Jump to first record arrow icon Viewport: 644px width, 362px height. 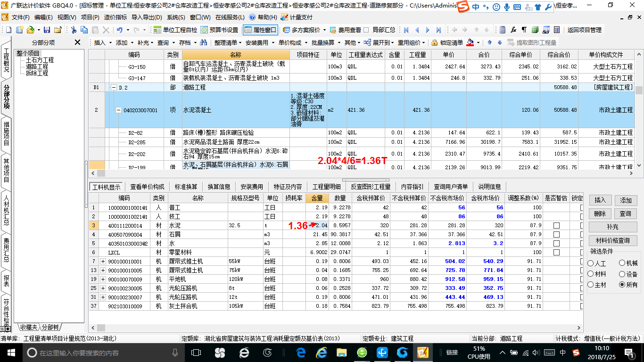click(x=406, y=30)
